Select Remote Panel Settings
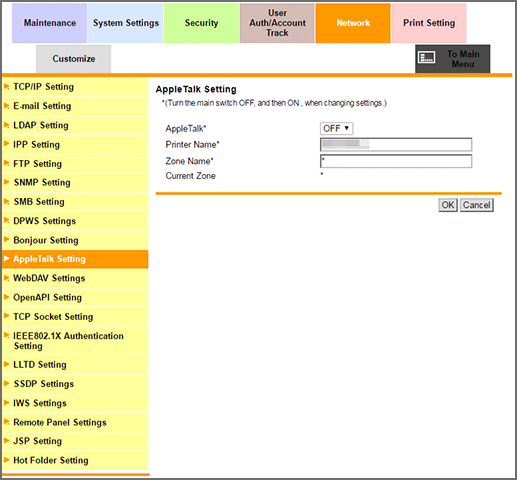Image resolution: width=517 pixels, height=480 pixels. tap(75, 423)
